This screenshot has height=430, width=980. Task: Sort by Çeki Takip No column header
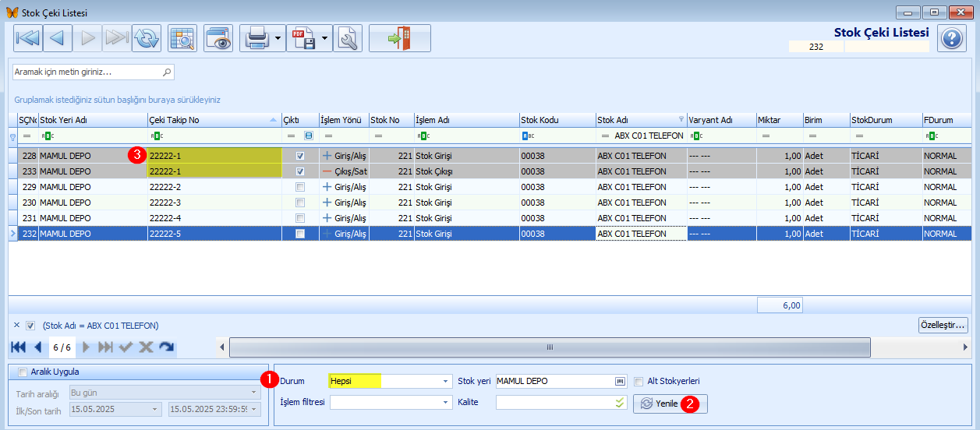214,120
